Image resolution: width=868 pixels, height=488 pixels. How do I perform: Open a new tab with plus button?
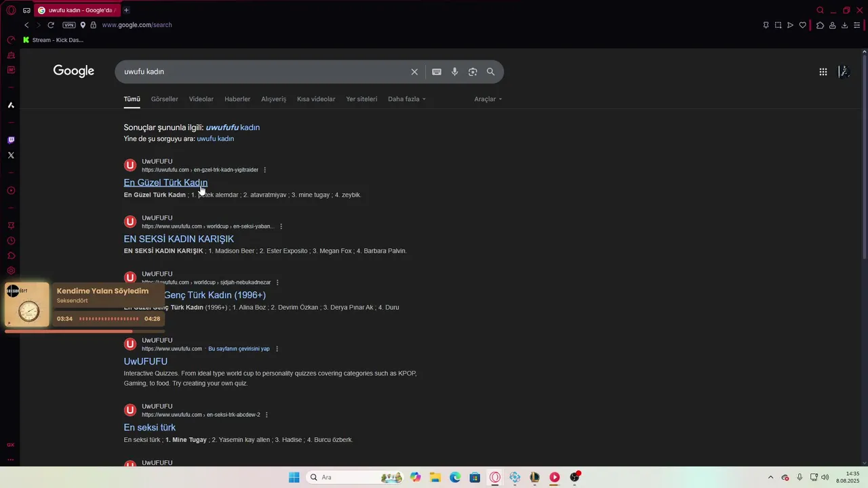pos(126,10)
